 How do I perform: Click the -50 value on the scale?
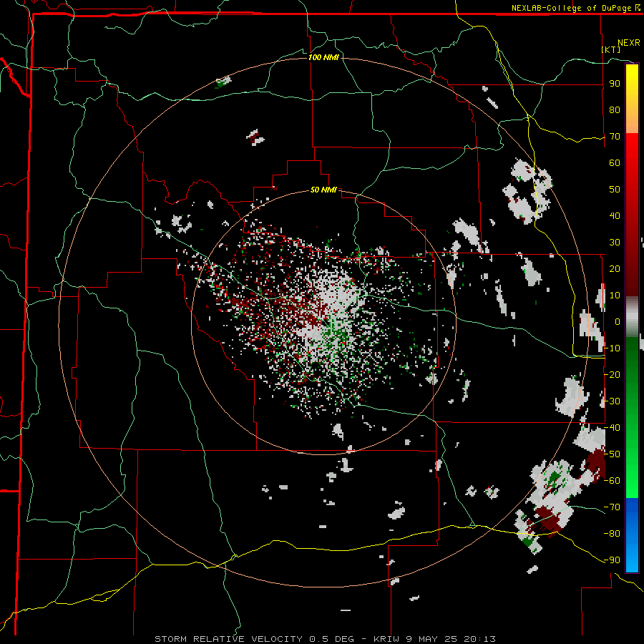(x=612, y=454)
